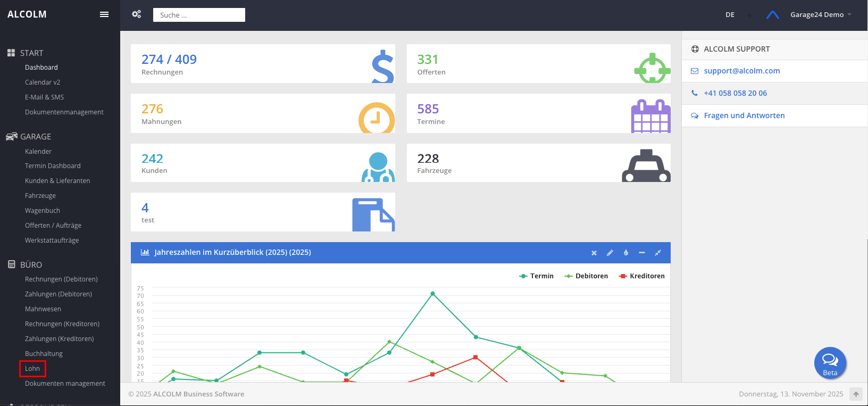Open the DE language selector
Image resolution: width=868 pixels, height=406 pixels.
pyautogui.click(x=730, y=15)
